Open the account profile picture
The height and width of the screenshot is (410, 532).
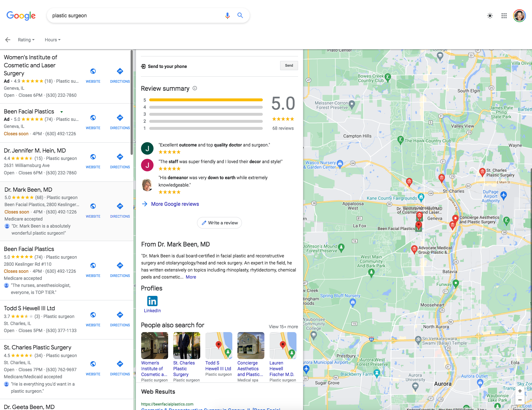point(519,16)
